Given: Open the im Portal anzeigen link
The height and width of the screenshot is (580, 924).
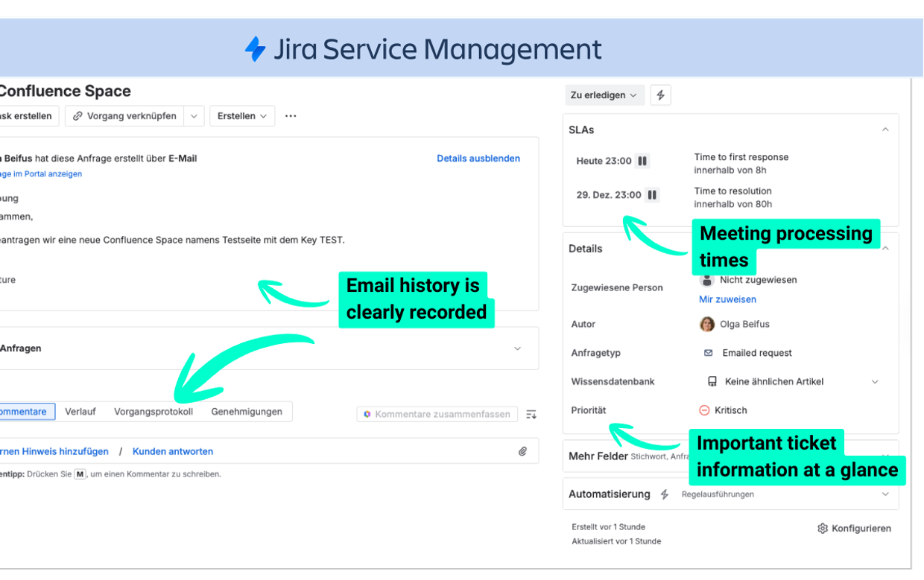Looking at the screenshot, I should (x=41, y=174).
